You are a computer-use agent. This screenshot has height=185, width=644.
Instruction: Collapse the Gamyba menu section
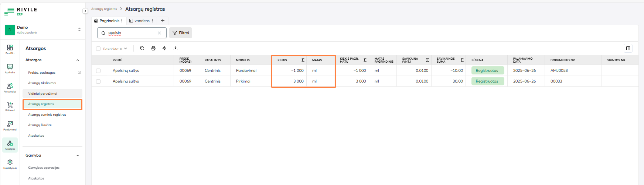[x=78, y=156]
